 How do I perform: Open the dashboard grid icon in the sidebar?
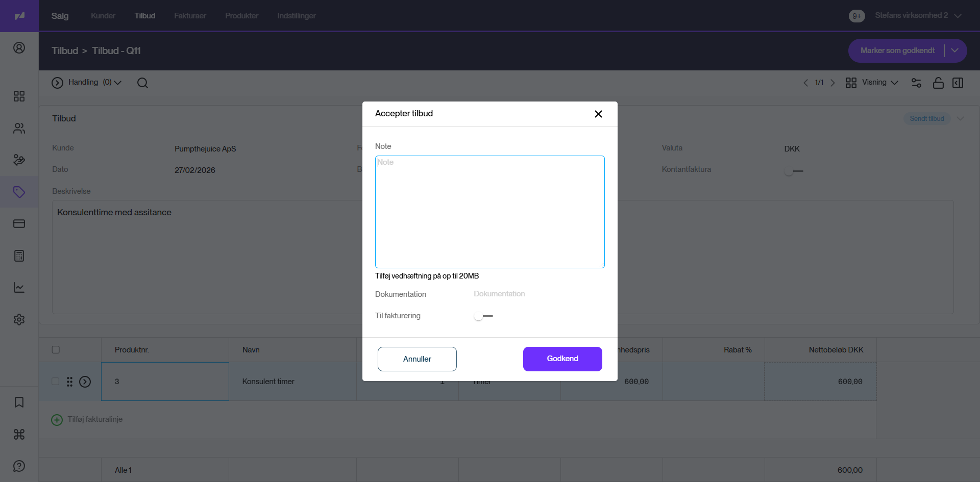19,96
